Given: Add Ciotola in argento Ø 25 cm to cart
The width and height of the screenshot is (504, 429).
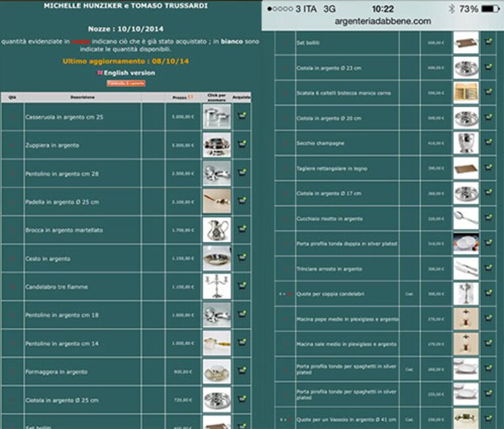Looking at the screenshot, I should [x=242, y=399].
